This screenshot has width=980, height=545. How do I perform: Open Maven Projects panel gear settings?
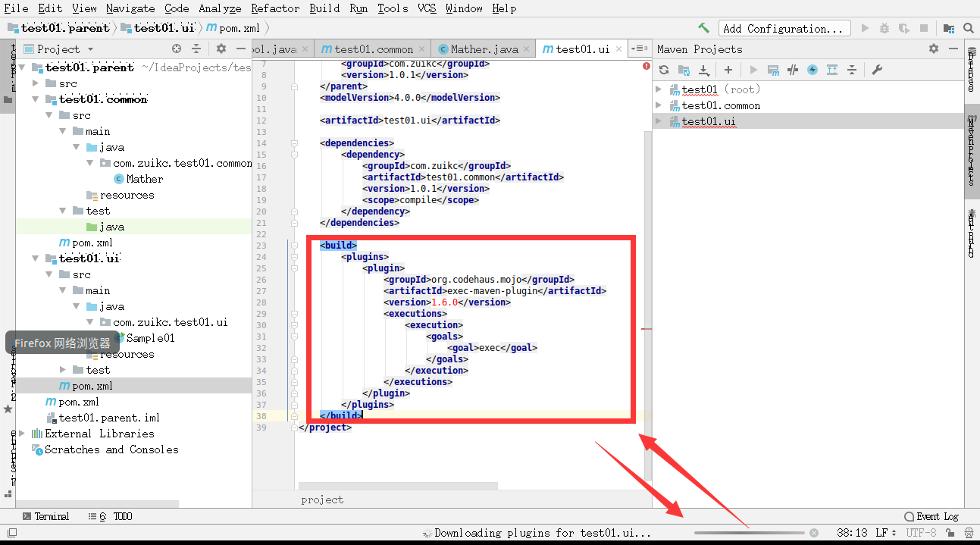pos(934,49)
